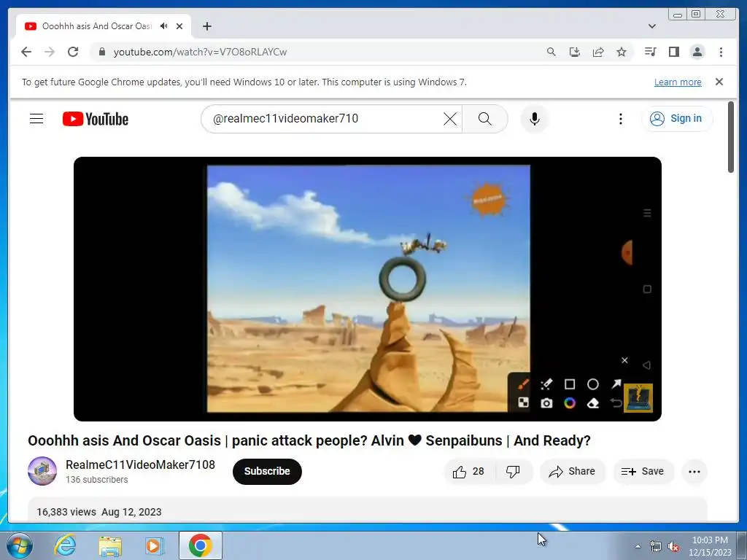Expand description with 16,383 views
747x560 pixels.
click(x=368, y=510)
